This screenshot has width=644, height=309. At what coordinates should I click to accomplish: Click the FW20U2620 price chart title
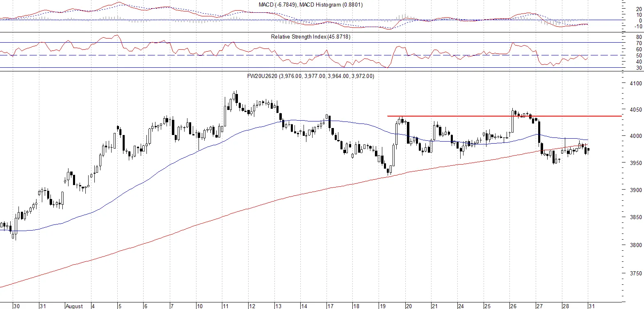(x=311, y=76)
